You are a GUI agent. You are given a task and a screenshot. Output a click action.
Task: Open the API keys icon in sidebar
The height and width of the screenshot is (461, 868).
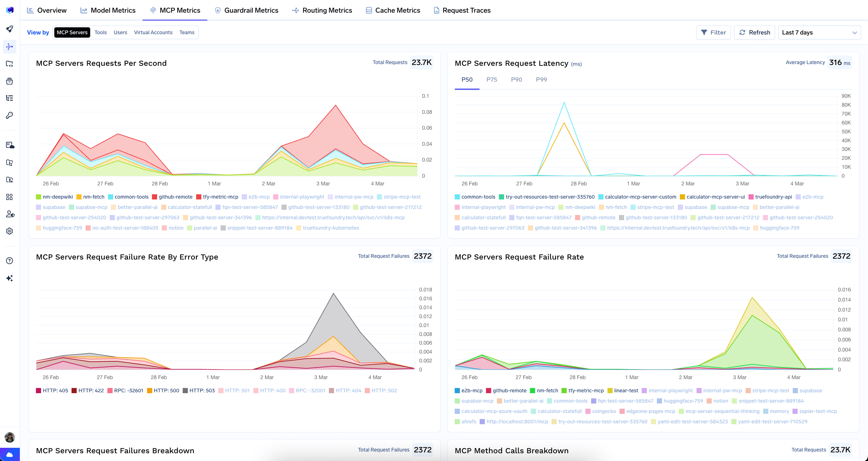coord(9,115)
